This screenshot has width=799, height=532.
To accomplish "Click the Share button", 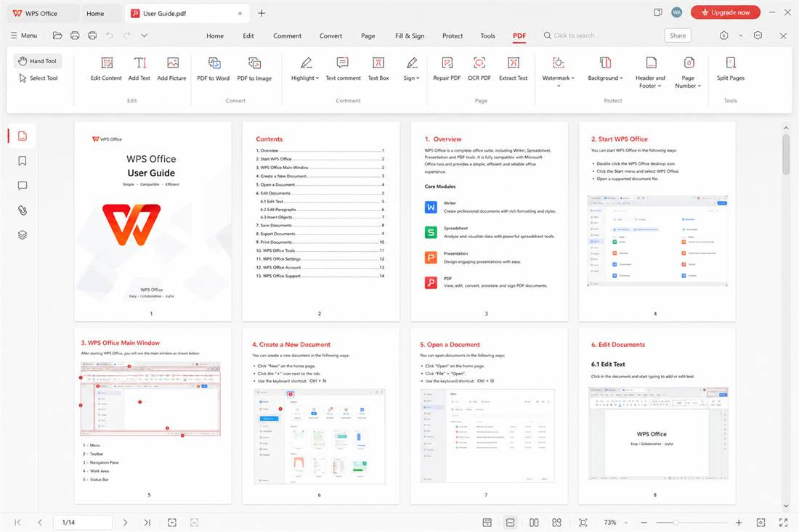I will [x=678, y=36].
